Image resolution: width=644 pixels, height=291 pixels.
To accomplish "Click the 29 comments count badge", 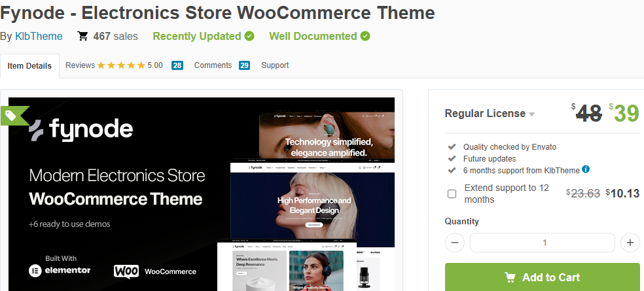I will click(244, 65).
